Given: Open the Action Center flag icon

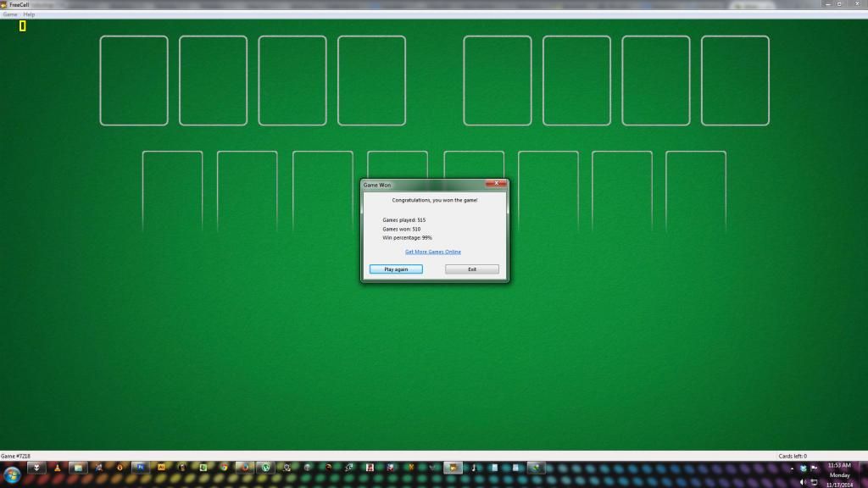Looking at the screenshot, I should [814, 467].
